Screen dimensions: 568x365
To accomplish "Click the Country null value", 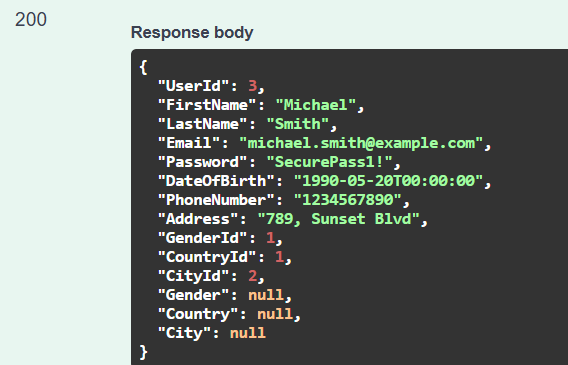I will (x=275, y=314).
